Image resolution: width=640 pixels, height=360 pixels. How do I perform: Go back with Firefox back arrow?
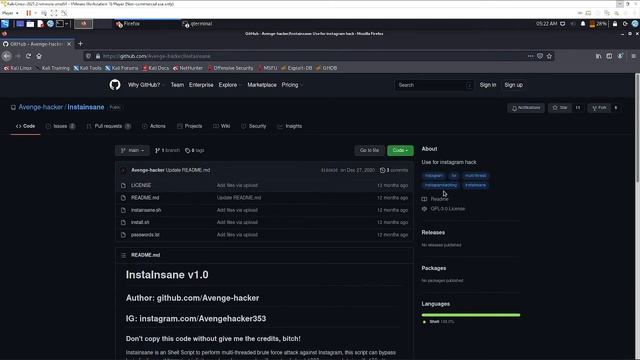point(7,56)
